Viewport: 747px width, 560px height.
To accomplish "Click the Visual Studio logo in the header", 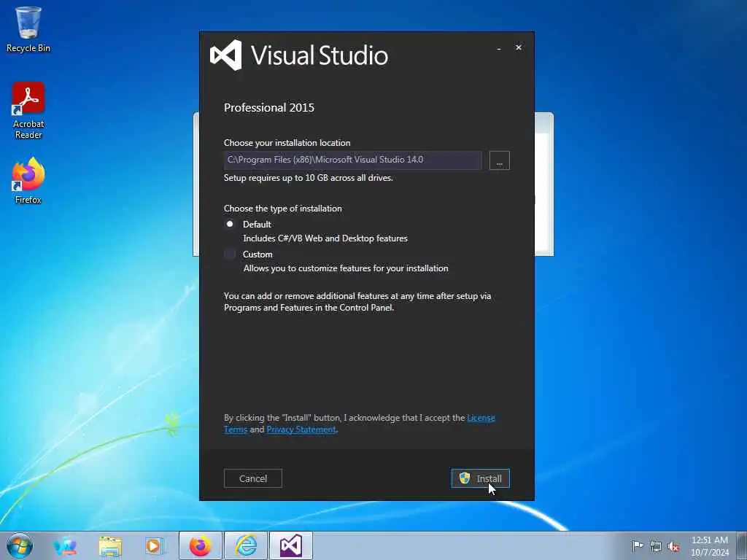I will 226,55.
